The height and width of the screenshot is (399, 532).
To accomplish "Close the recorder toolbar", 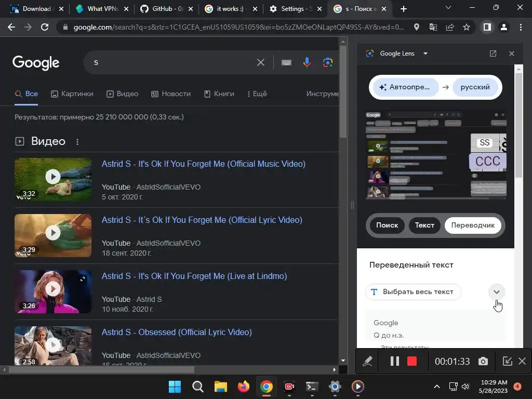I will [522, 361].
